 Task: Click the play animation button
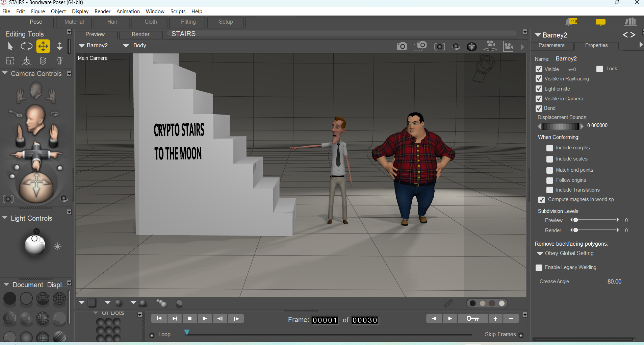(205, 319)
